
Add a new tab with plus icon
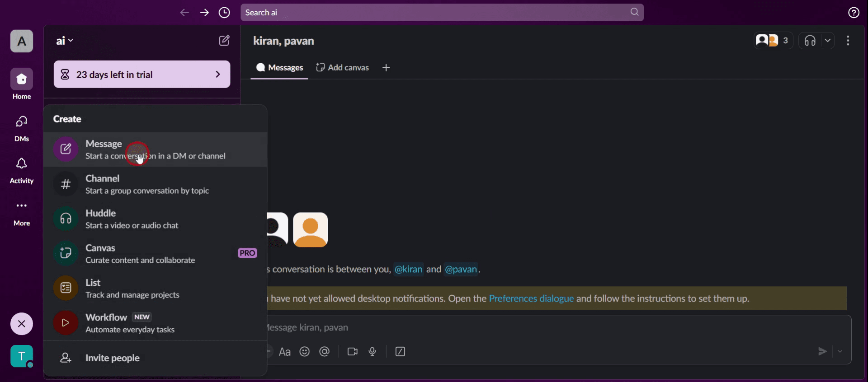386,68
